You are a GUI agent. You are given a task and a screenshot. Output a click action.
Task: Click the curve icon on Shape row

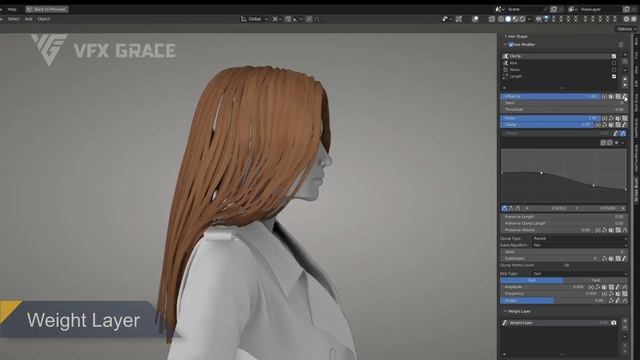[616, 133]
